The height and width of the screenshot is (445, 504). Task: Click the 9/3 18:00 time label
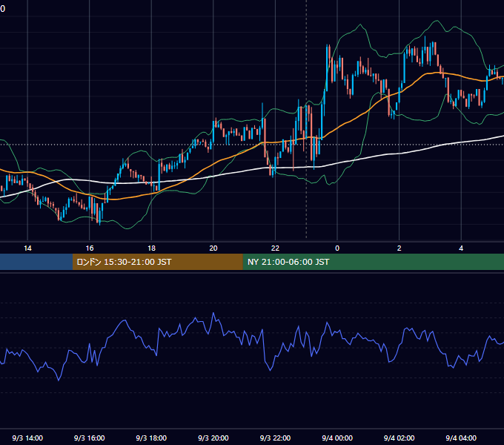[151, 438]
